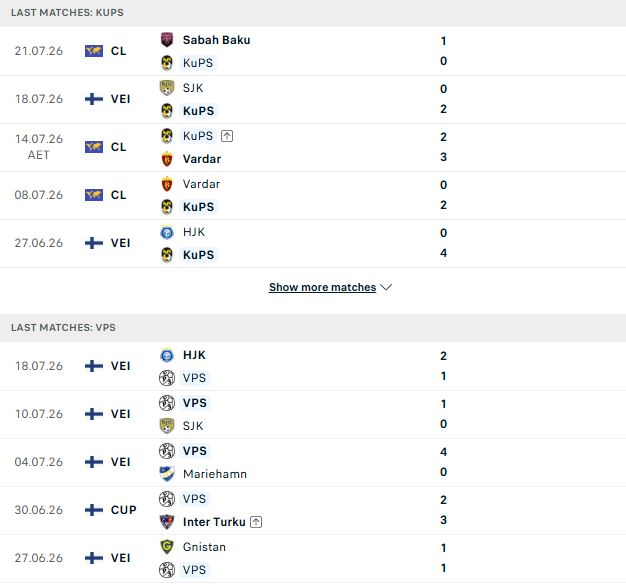Click the chevron beside Show more matches
Image resolution: width=626 pixels, height=584 pixels.
(386, 287)
